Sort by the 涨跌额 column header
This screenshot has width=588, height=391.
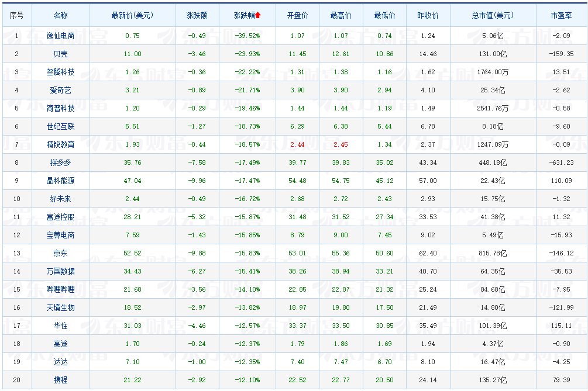tap(197, 16)
